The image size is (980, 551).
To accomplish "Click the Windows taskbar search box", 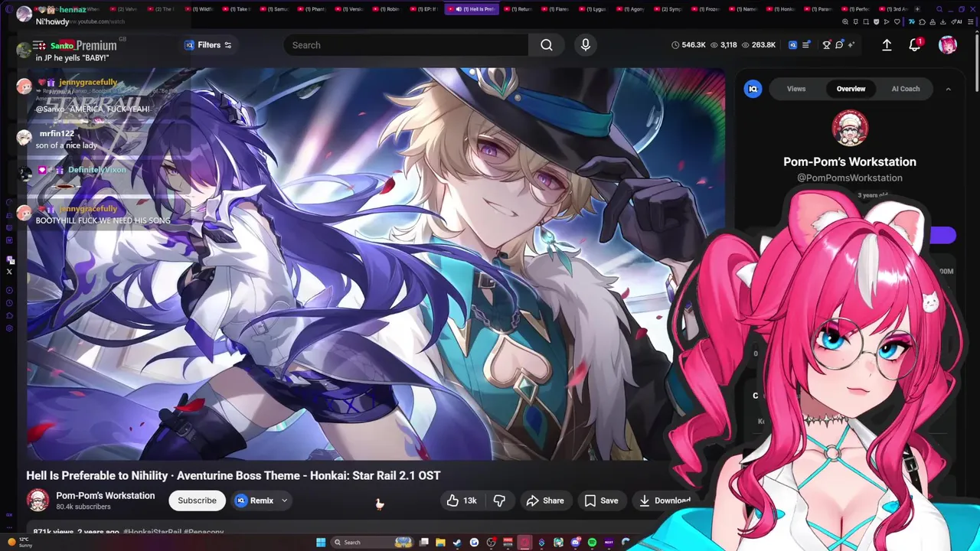I will (x=372, y=543).
